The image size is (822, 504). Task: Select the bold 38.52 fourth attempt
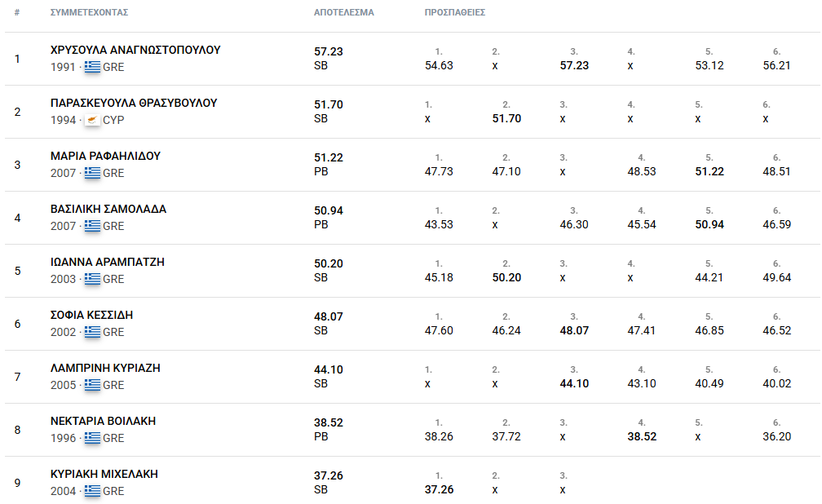coord(642,436)
